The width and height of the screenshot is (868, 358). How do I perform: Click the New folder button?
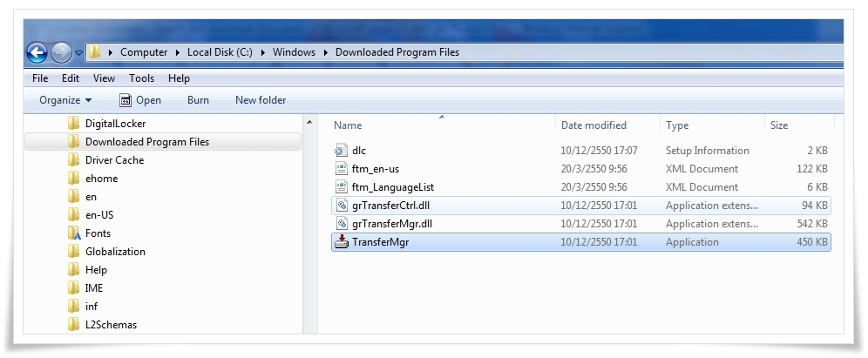point(261,100)
